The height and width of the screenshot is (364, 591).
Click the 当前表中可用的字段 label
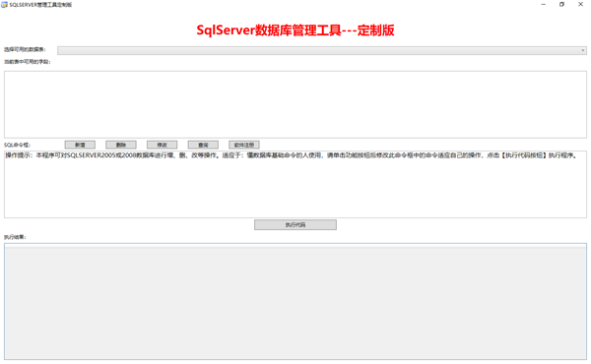(28, 62)
